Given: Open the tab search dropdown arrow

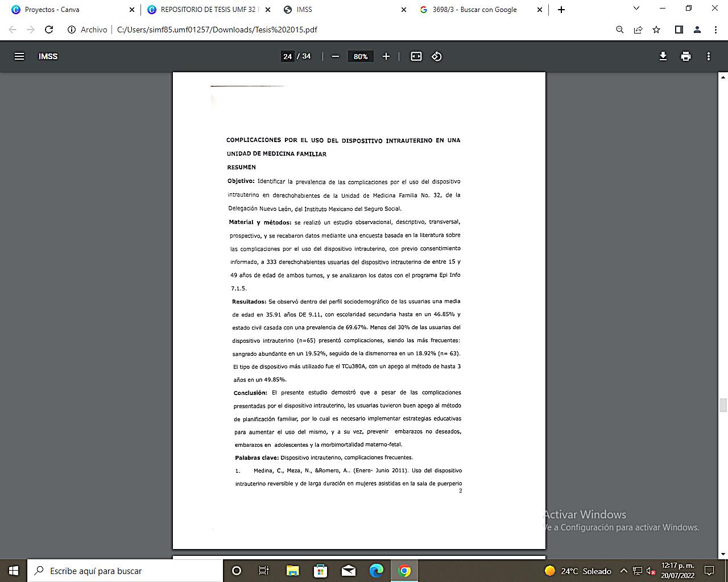Looking at the screenshot, I should [x=636, y=9].
